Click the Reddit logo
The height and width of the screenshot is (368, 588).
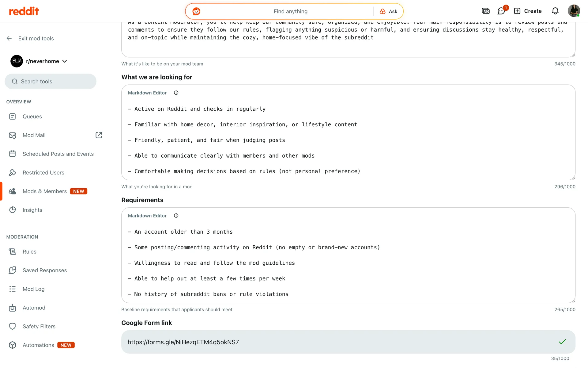pos(24,11)
